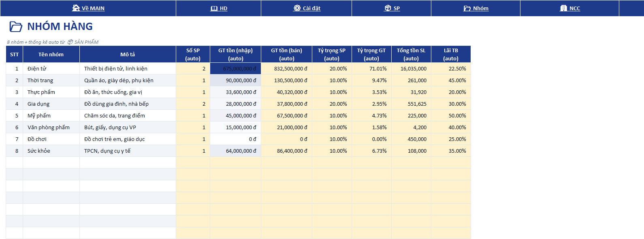Click the large folder icon near NHÓM HÀNG

coord(16,27)
